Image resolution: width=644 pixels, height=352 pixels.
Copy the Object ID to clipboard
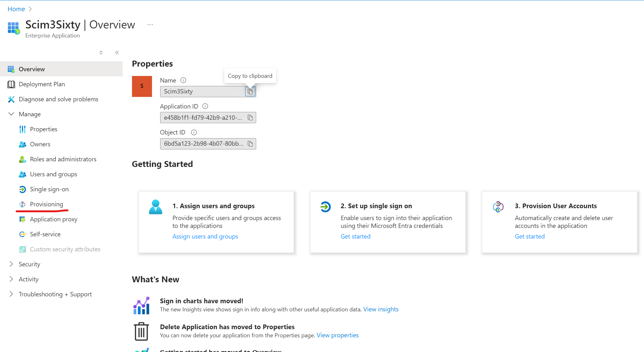pos(250,144)
